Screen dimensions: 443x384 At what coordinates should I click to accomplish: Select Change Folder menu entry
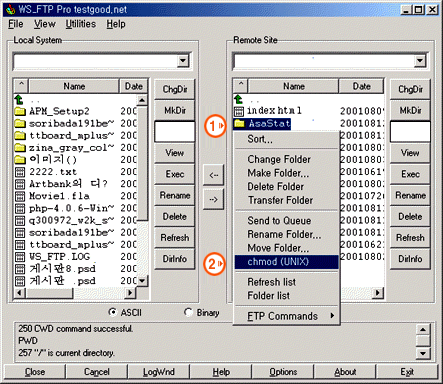coord(287,159)
